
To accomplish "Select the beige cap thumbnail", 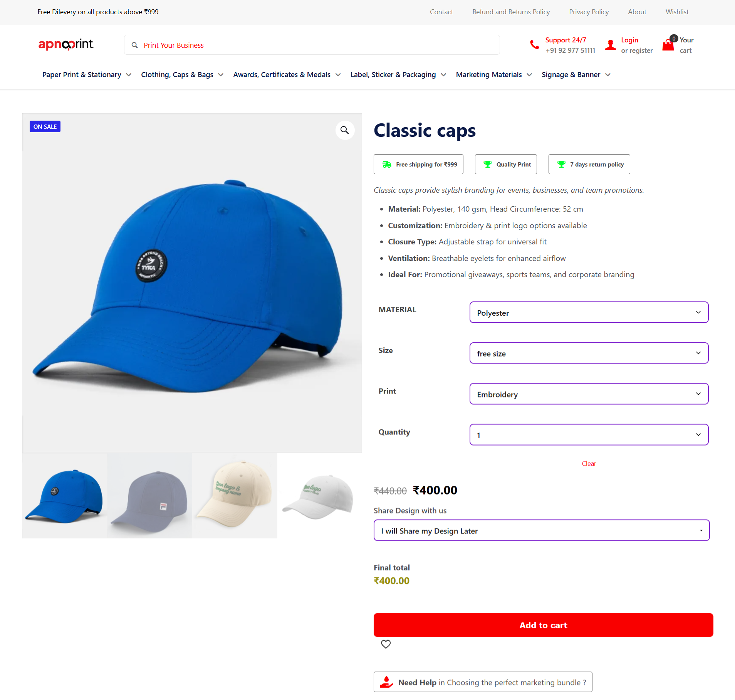I will point(235,496).
